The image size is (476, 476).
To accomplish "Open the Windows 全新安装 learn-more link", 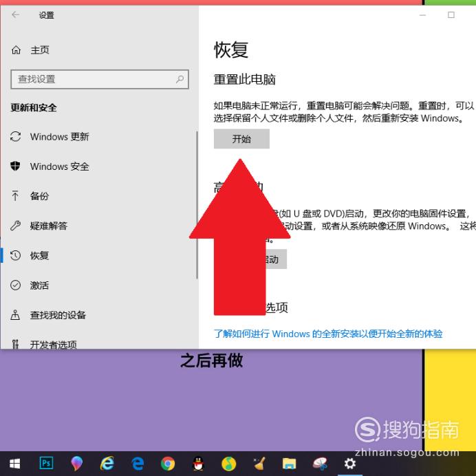I will click(328, 334).
